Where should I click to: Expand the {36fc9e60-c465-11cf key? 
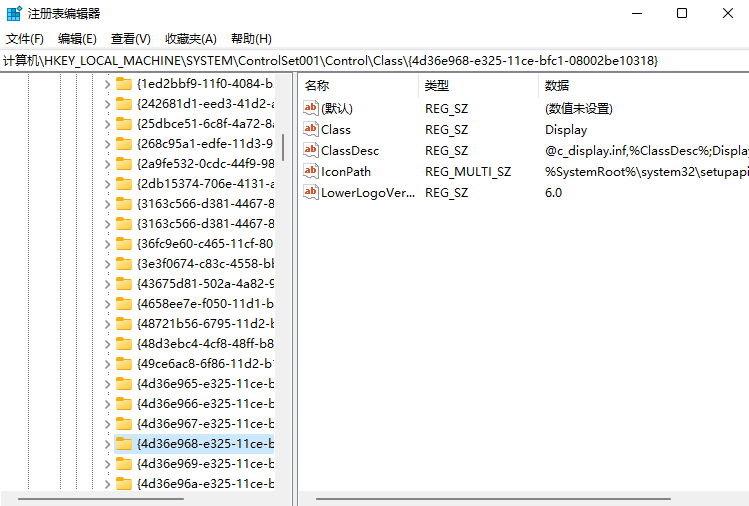click(x=107, y=245)
